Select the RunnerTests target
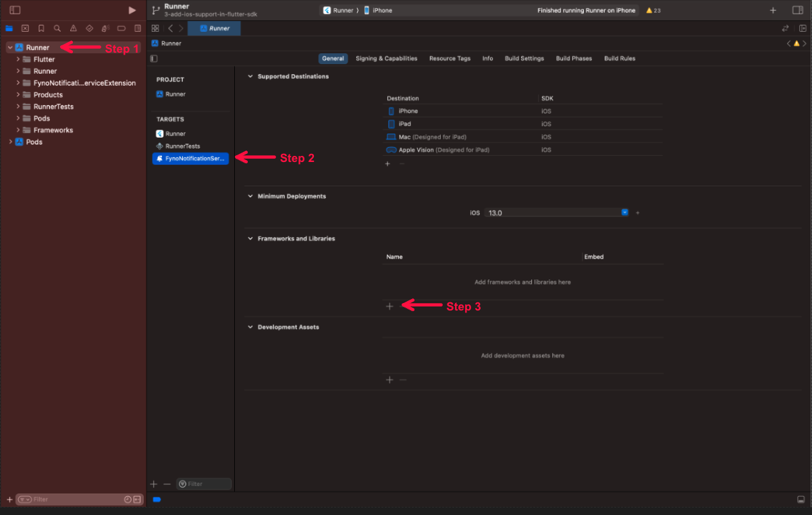This screenshot has width=812, height=515. (x=182, y=146)
